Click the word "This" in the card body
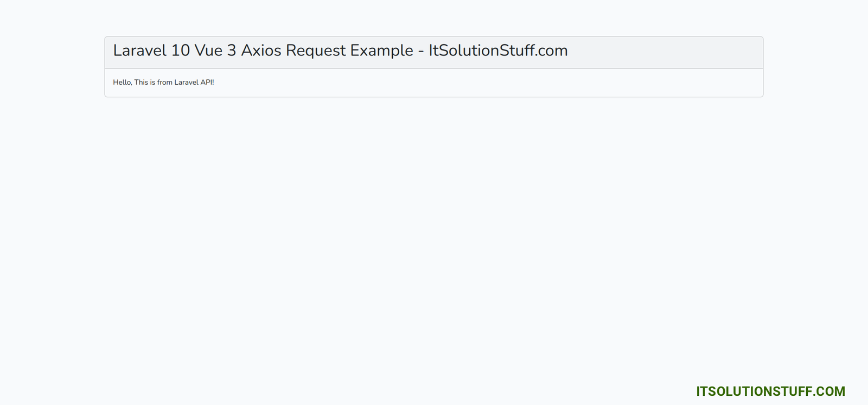This screenshot has width=868, height=405. point(141,83)
